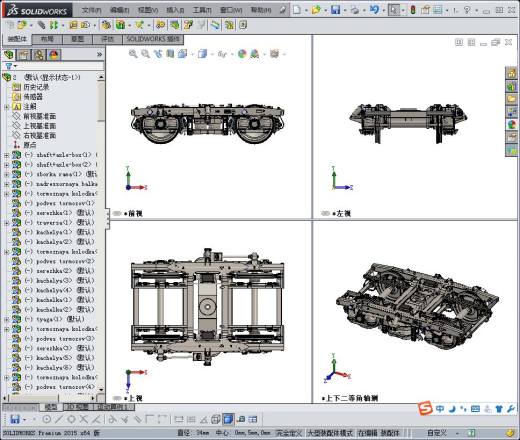
Task: Switch to the PropertyManager tab icon
Action: (24, 55)
